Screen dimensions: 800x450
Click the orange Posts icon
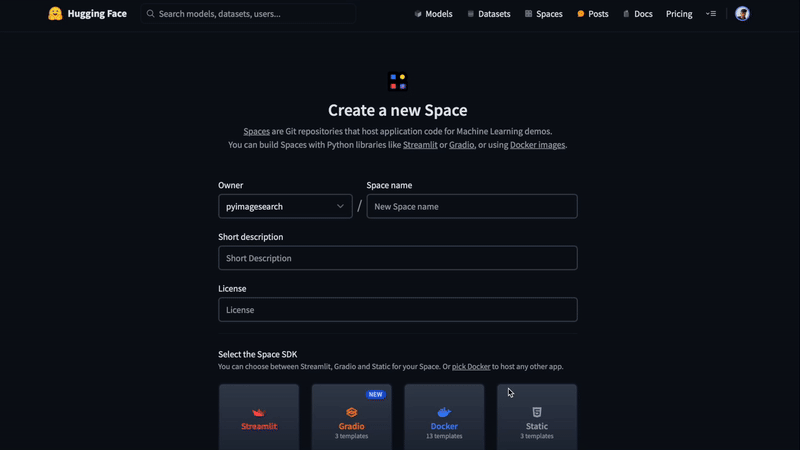581,14
